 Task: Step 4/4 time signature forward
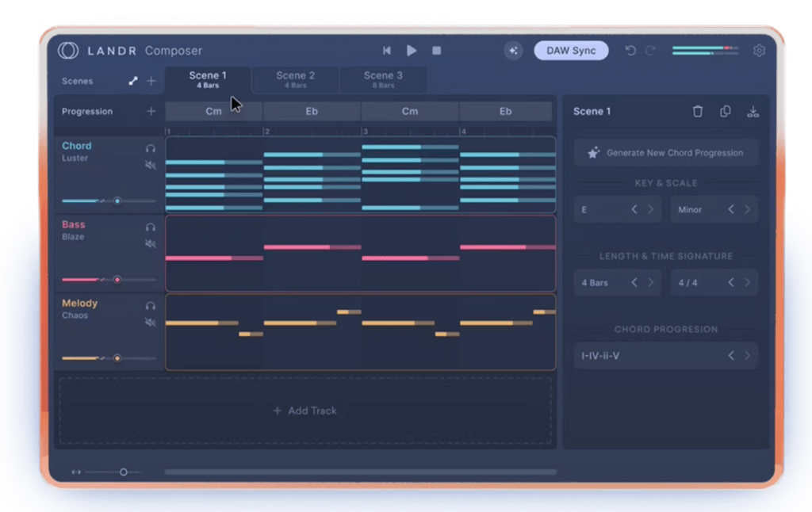point(748,283)
